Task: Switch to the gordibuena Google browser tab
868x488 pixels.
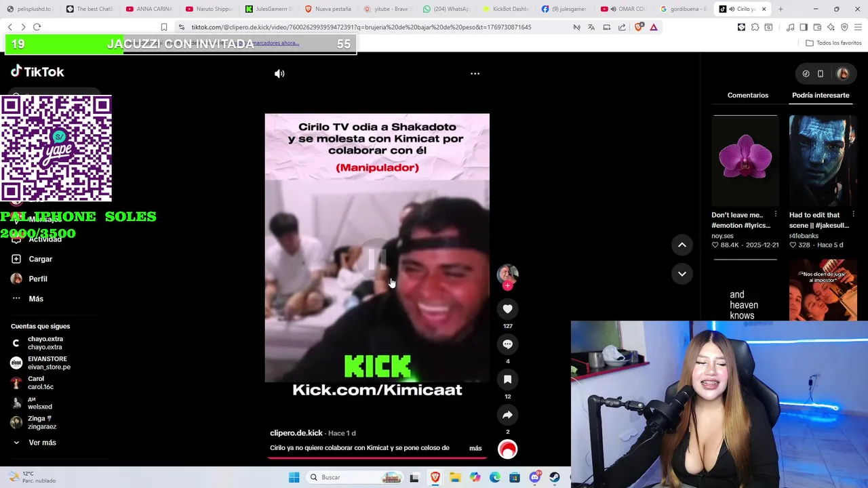Action: 683,9
